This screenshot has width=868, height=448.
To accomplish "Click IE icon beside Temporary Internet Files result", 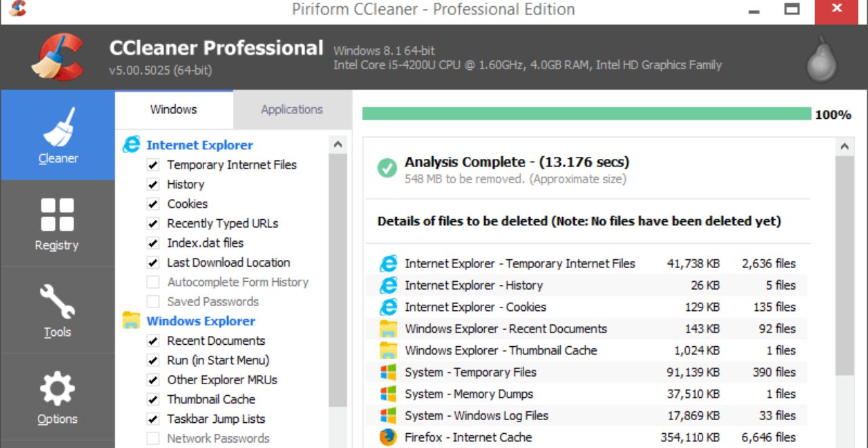I will [388, 263].
